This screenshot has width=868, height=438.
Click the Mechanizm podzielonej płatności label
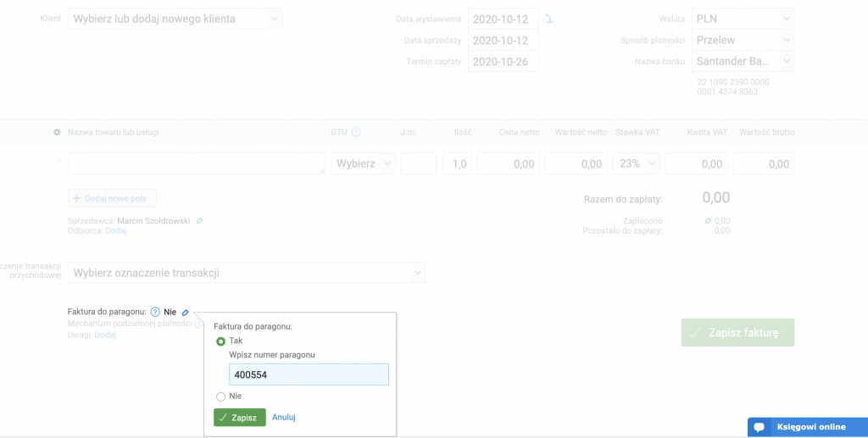[130, 324]
